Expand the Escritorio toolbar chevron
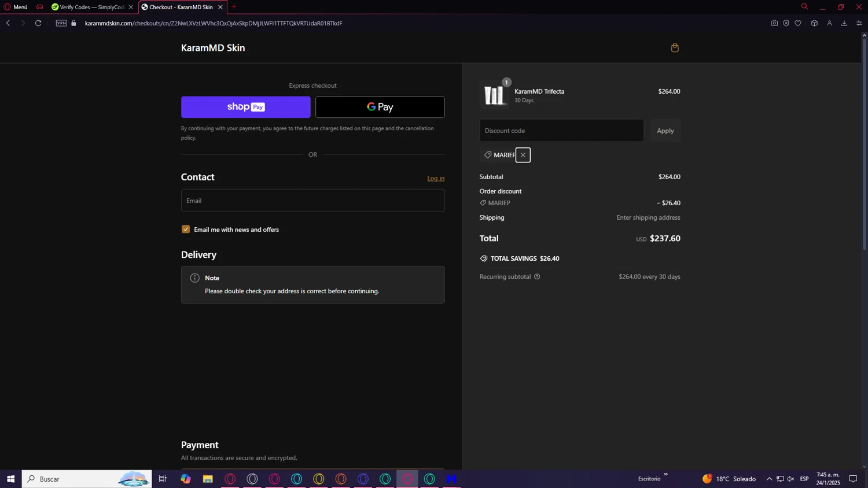This screenshot has width=868, height=488. point(665,475)
